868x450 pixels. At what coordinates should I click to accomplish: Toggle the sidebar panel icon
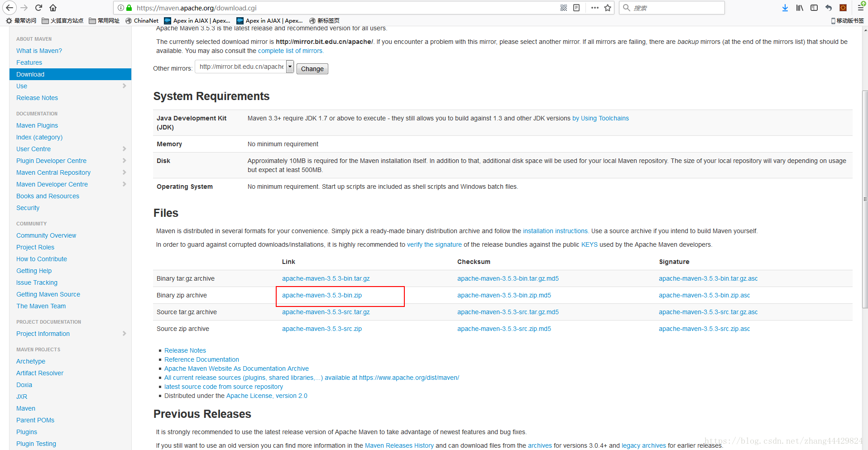coord(814,8)
